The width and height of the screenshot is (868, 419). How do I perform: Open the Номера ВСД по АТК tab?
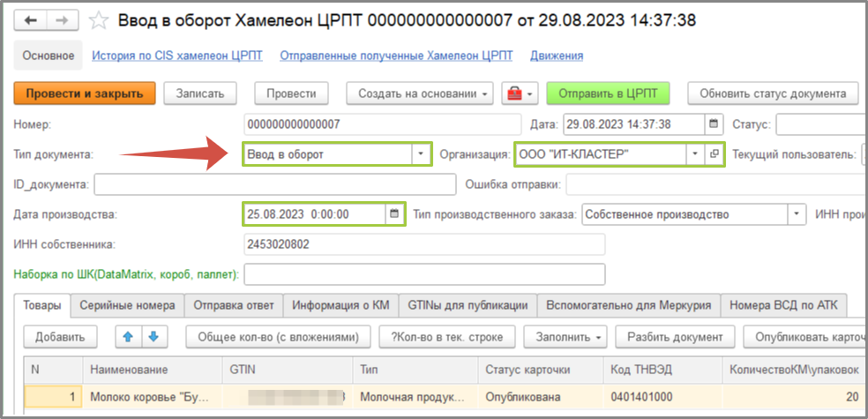[784, 305]
